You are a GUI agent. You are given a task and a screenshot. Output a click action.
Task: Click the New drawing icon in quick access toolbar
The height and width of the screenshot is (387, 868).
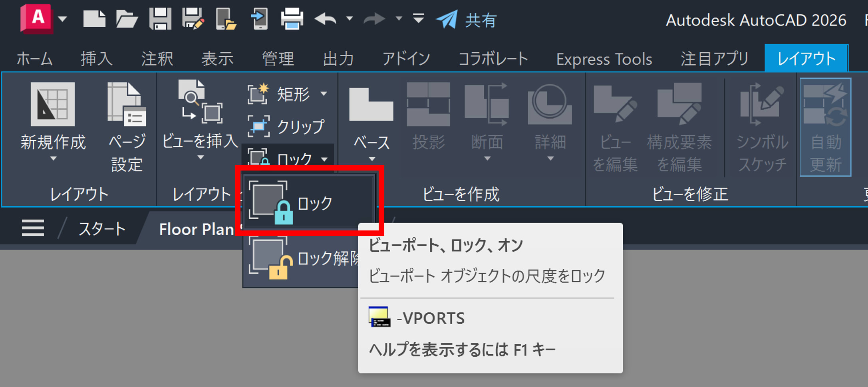pyautogui.click(x=94, y=19)
